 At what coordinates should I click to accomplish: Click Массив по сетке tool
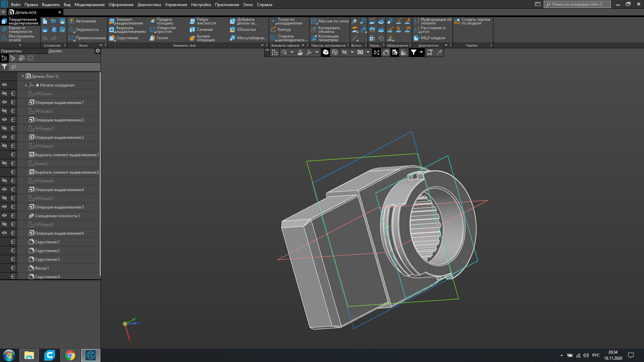330,21
